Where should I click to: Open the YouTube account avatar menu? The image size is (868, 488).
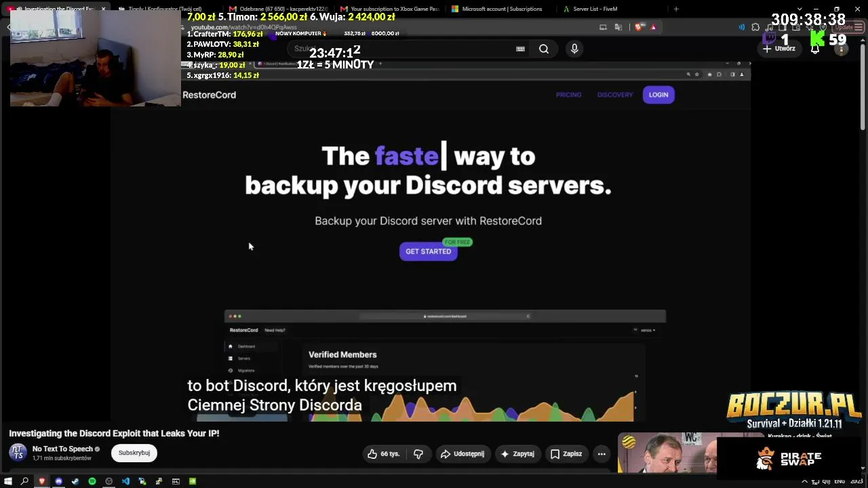(841, 49)
